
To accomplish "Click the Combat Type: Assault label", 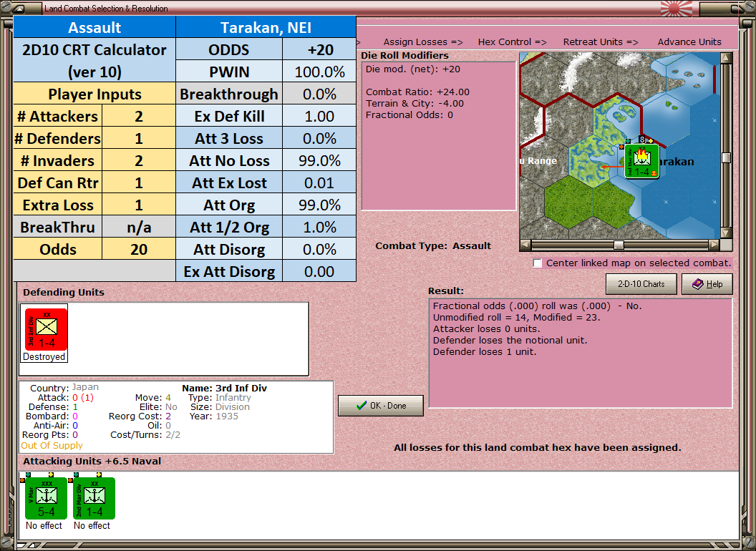I will point(433,246).
